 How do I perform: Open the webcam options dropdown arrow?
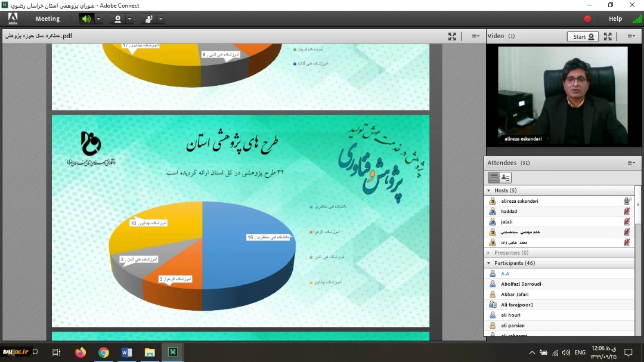130,19
